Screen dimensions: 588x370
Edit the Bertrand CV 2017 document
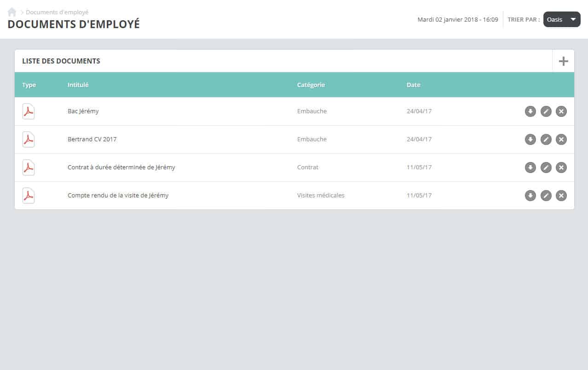point(546,139)
